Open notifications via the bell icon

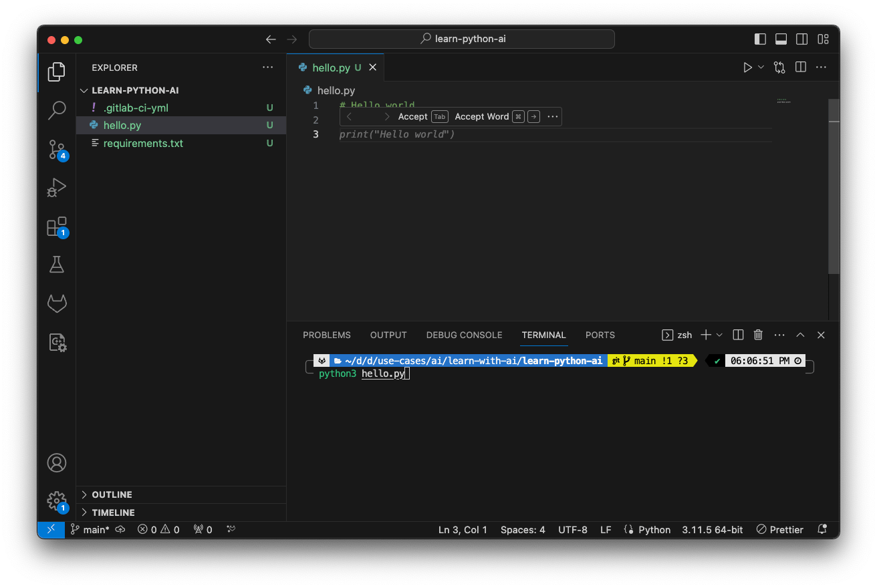[822, 529]
